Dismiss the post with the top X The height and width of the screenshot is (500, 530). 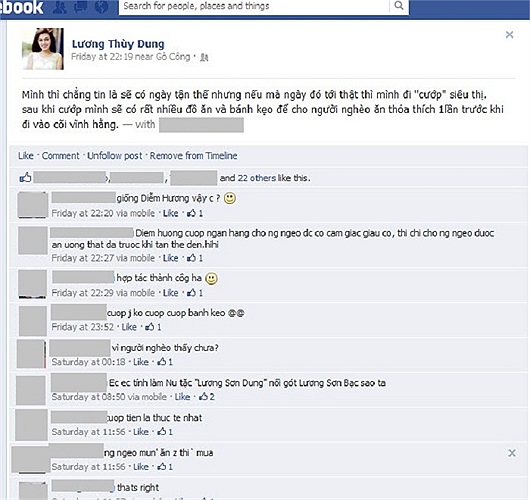[x=509, y=34]
